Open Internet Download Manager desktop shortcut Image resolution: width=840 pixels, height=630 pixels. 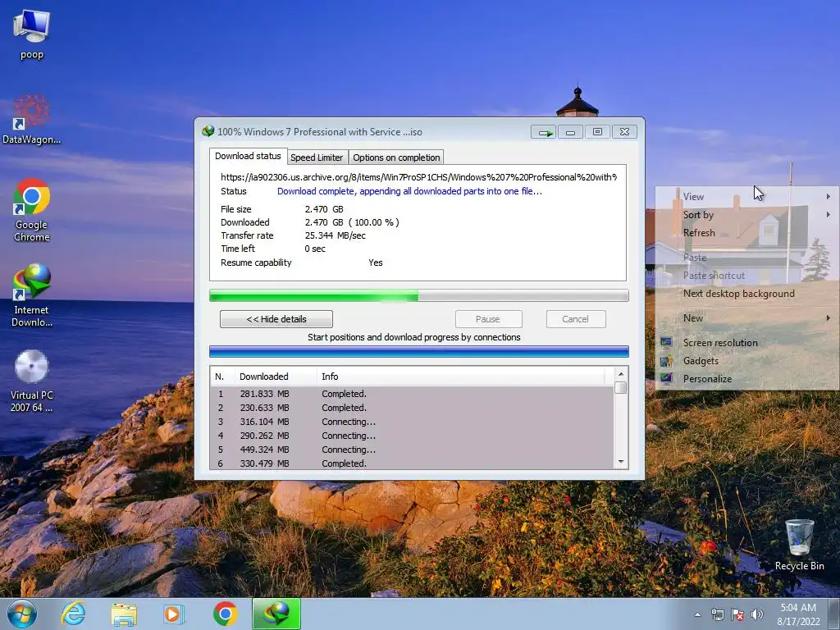point(32,294)
